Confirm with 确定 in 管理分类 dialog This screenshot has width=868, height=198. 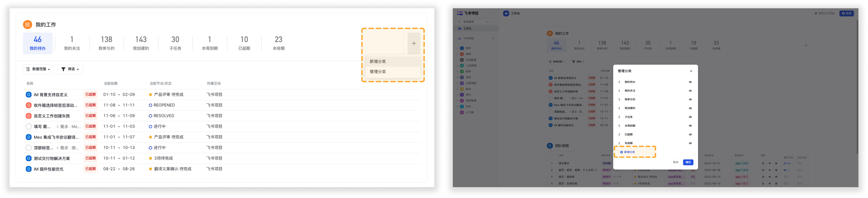688,162
